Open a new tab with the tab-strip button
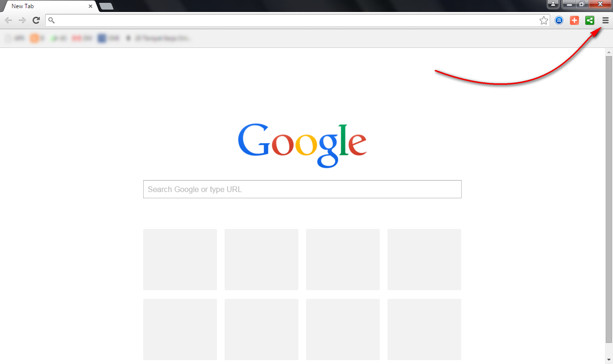This screenshot has width=613, height=364. 106,6
